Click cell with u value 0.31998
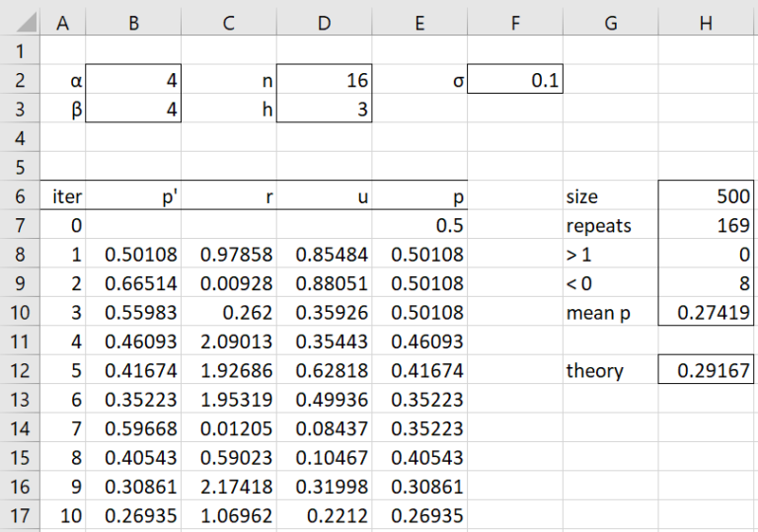Image resolution: width=758 pixels, height=532 pixels. [325, 486]
